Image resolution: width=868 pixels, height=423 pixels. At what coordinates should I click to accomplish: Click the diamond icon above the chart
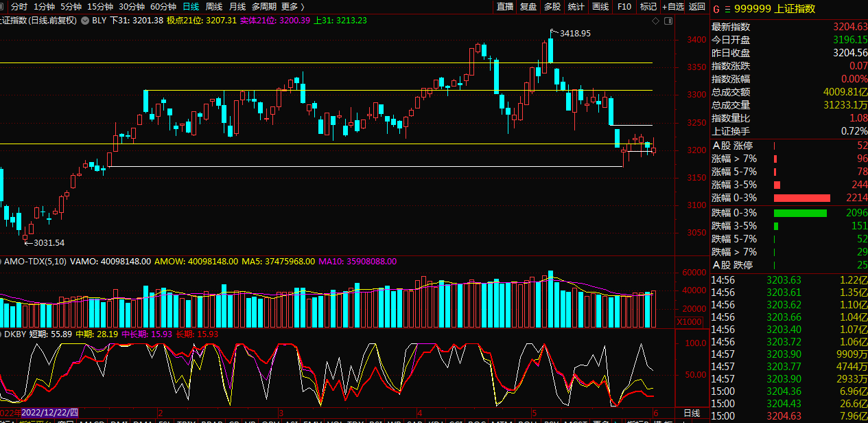tap(655, 21)
